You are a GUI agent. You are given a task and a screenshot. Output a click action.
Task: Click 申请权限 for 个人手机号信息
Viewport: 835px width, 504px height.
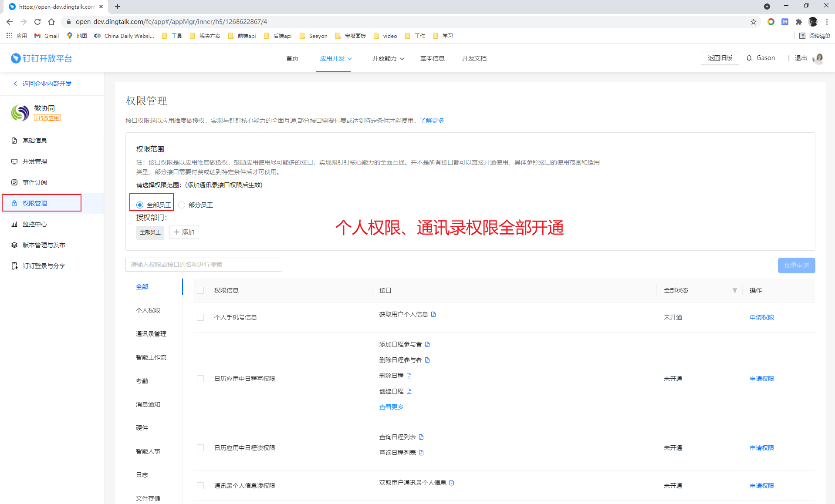tap(761, 317)
